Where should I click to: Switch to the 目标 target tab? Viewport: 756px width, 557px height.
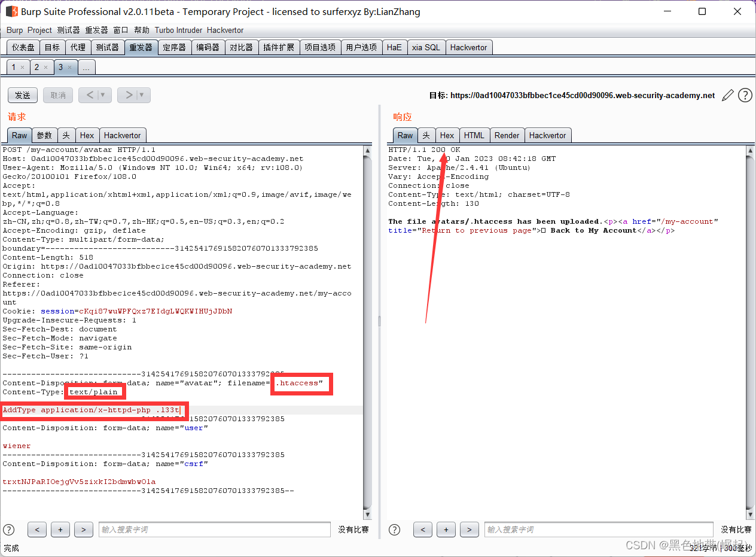(52, 47)
